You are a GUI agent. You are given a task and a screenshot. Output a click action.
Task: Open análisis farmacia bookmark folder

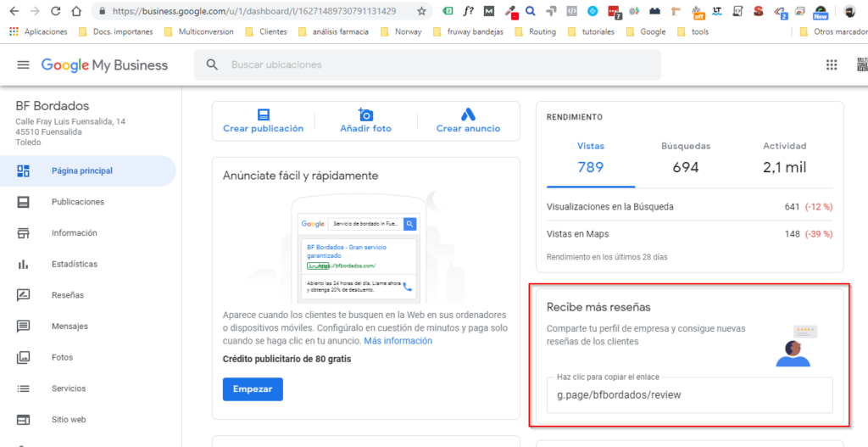tap(333, 31)
